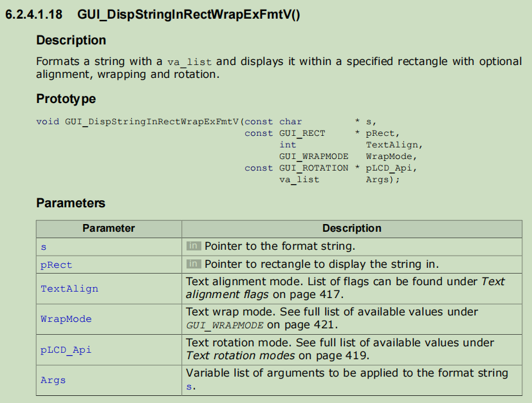The image size is (532, 403).
Task: Click the 'Parameter' column header
Action: coord(109,228)
